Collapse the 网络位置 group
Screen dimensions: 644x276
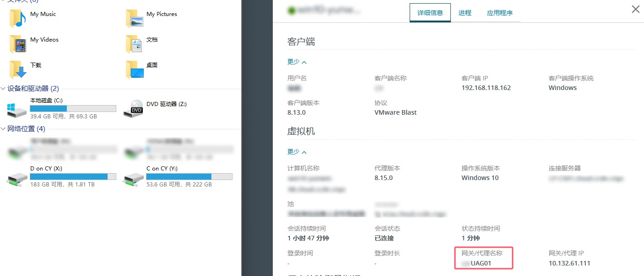pyautogui.click(x=3, y=129)
